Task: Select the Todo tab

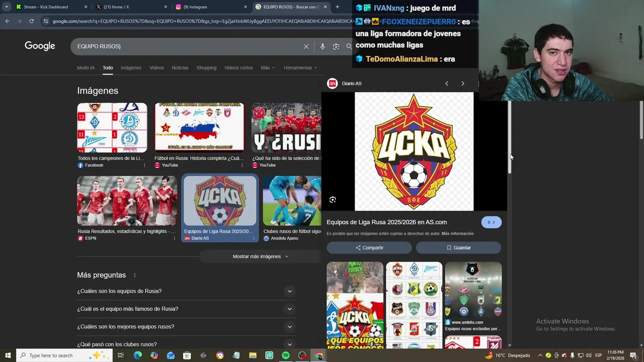Action: pos(108,68)
